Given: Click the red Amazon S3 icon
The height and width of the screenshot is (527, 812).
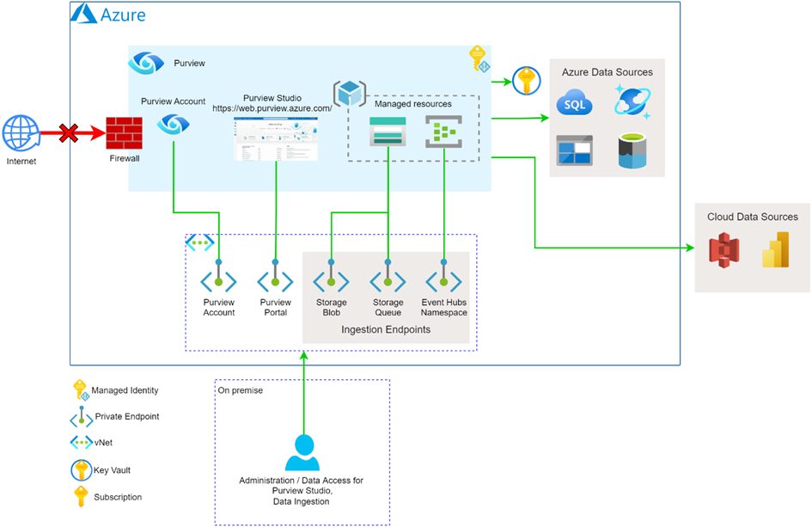Looking at the screenshot, I should tap(723, 249).
